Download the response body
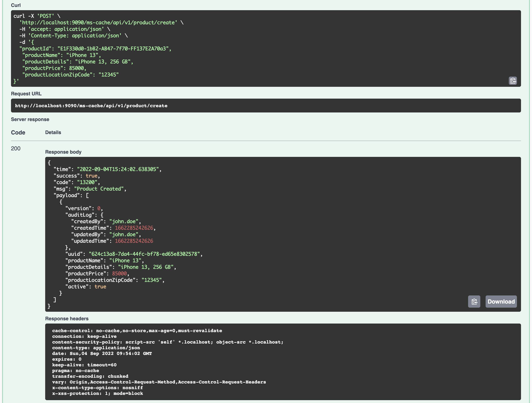Screen dimensions: 532x403 [501, 301]
